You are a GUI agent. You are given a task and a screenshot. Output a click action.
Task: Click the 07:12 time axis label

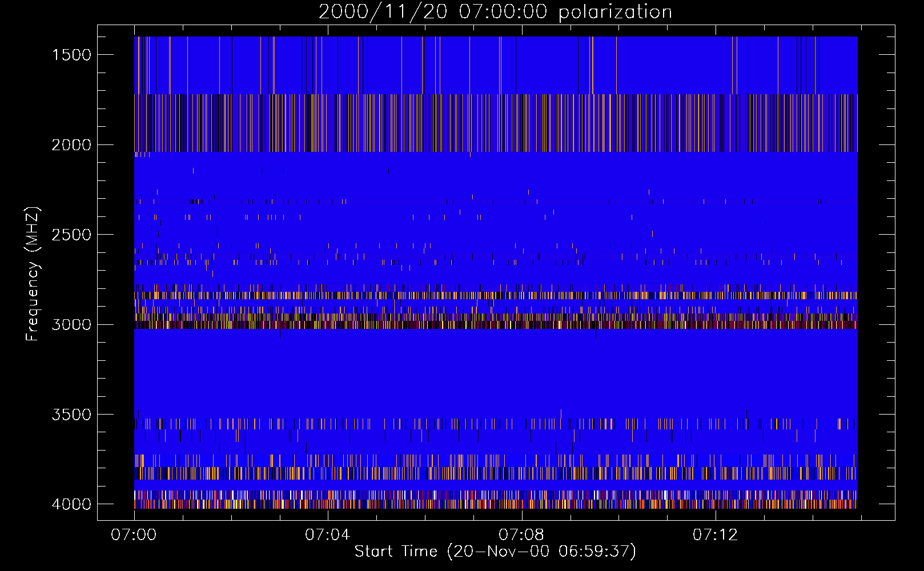(x=715, y=535)
